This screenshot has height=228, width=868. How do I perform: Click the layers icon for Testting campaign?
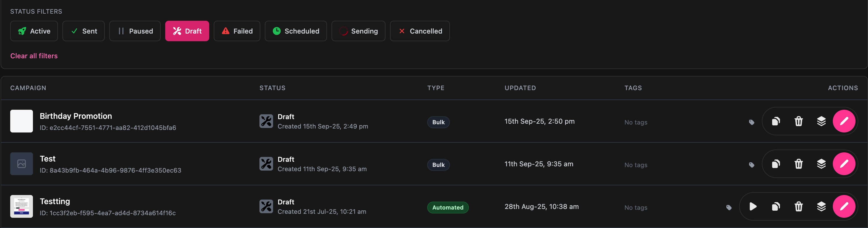click(x=821, y=206)
